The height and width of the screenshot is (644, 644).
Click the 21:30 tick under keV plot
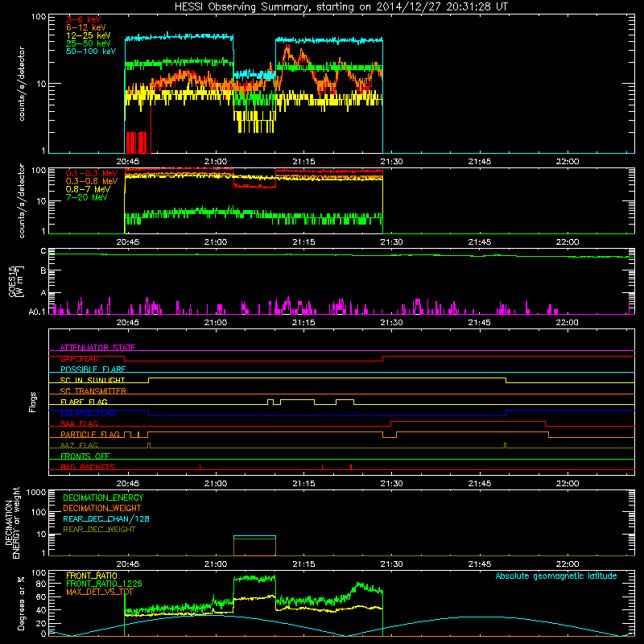(x=391, y=162)
